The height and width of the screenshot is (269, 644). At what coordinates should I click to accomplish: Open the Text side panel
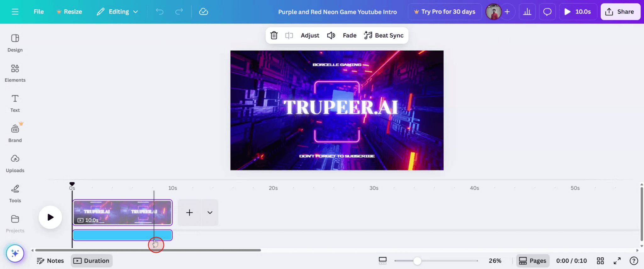point(15,104)
